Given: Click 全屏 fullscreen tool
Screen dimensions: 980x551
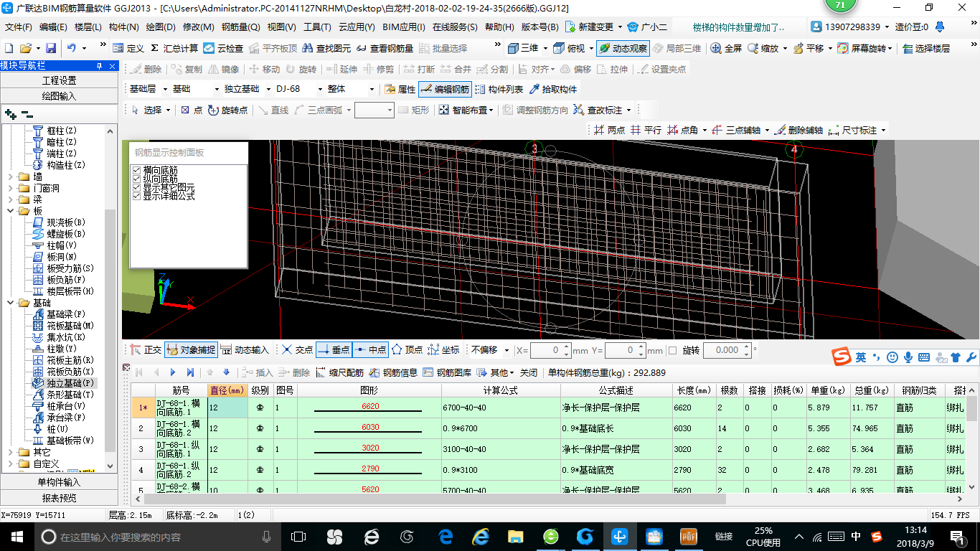Looking at the screenshot, I should point(726,48).
